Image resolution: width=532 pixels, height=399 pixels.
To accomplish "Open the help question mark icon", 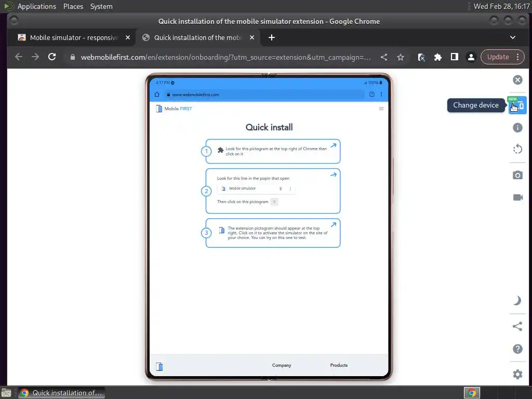I will pos(517,349).
